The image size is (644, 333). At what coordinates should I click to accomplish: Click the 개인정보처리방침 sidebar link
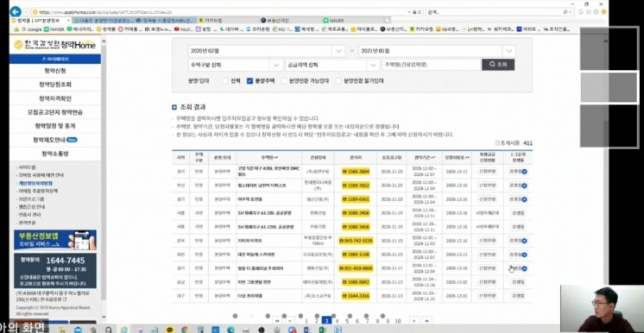35,183
